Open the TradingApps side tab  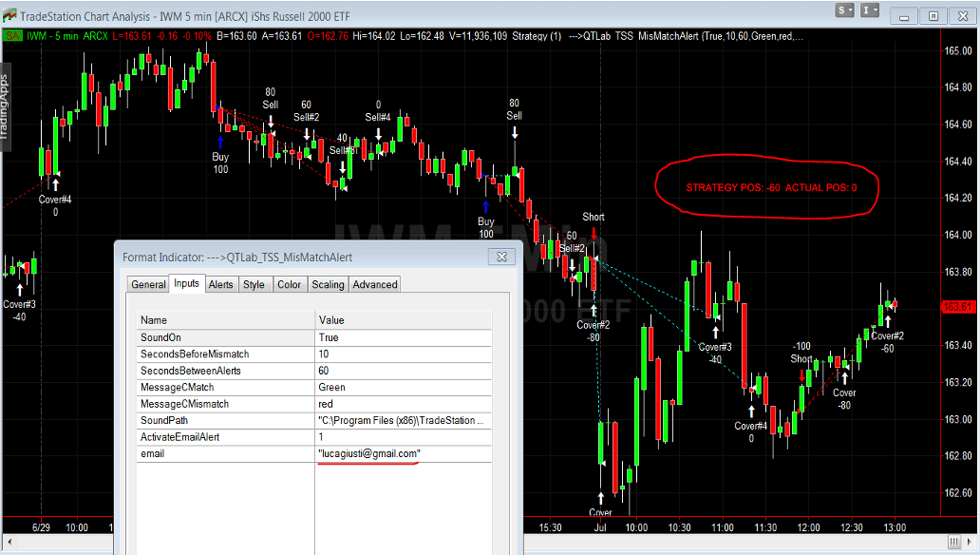coord(5,107)
